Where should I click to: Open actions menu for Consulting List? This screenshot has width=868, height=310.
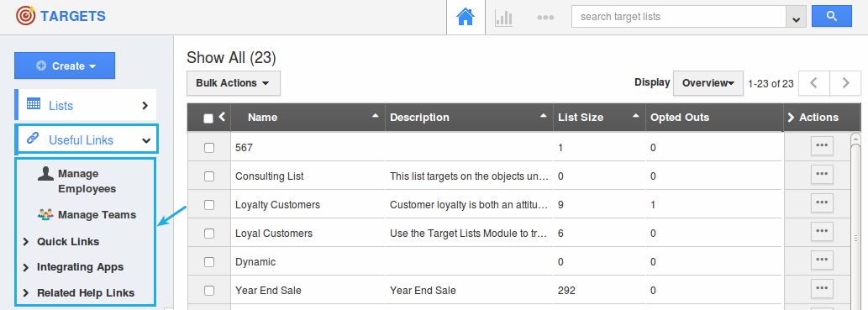point(822,175)
